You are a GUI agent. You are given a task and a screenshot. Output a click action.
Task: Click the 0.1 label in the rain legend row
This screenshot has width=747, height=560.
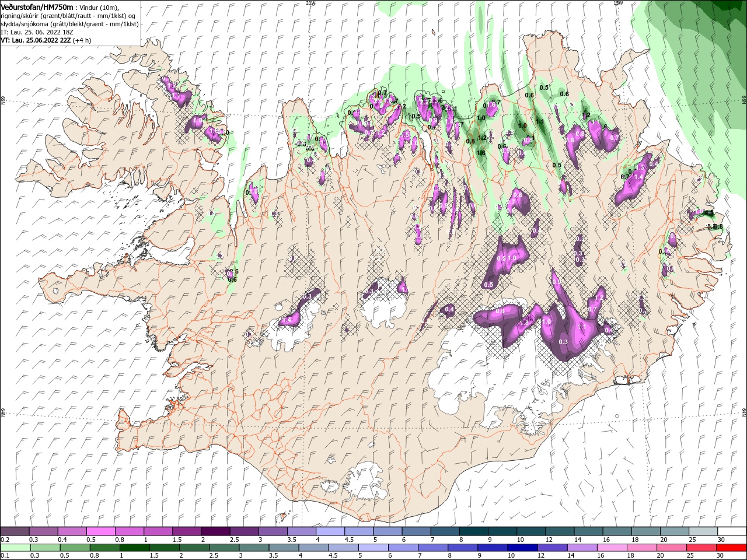point(4,556)
